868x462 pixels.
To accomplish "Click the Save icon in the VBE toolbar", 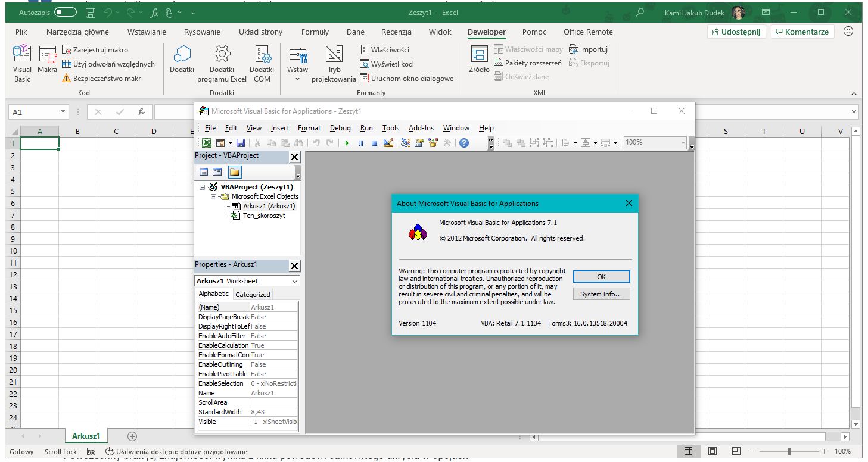I will [241, 142].
